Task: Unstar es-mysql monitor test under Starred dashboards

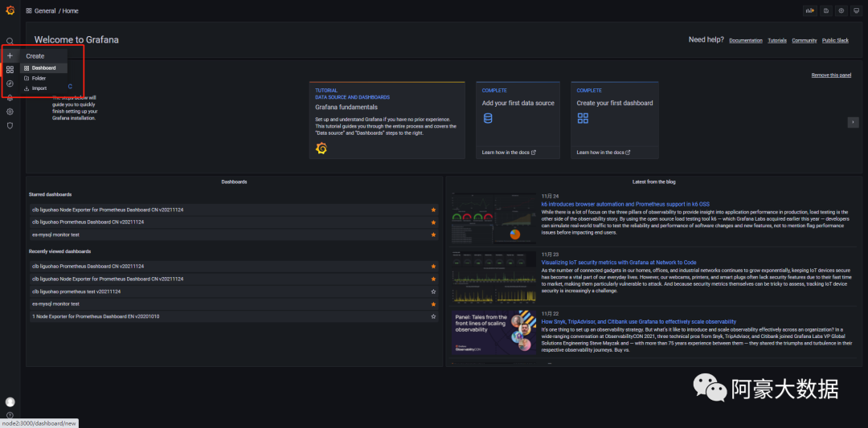Action: point(433,235)
